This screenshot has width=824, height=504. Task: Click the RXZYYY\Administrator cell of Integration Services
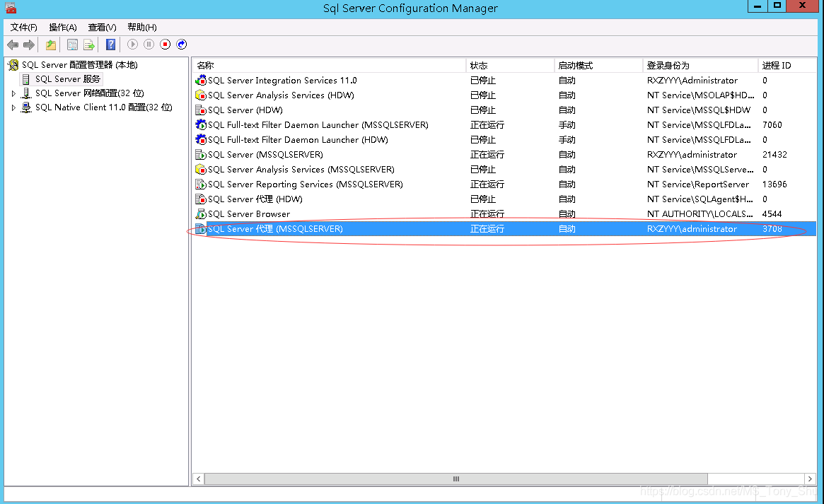pos(692,81)
